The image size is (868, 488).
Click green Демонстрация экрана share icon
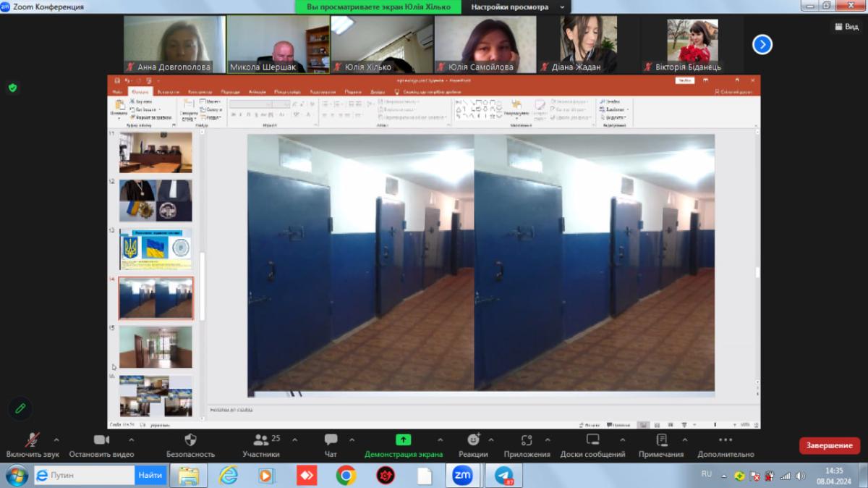[x=404, y=439]
